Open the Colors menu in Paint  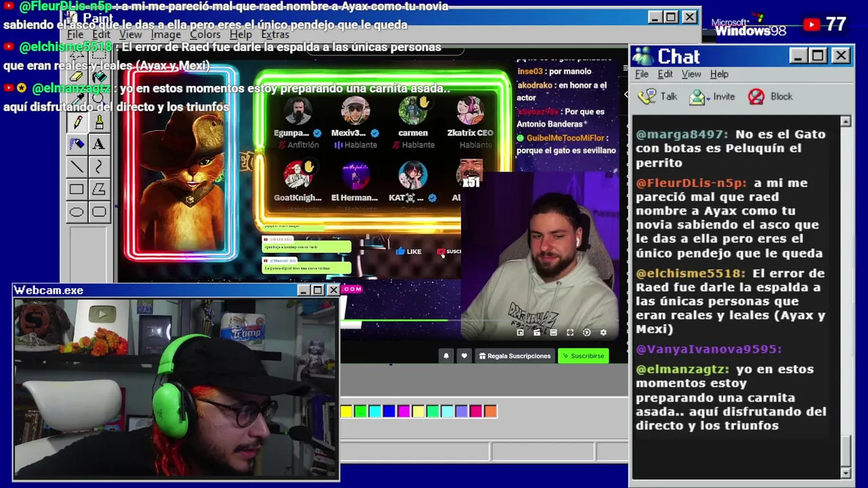point(205,35)
